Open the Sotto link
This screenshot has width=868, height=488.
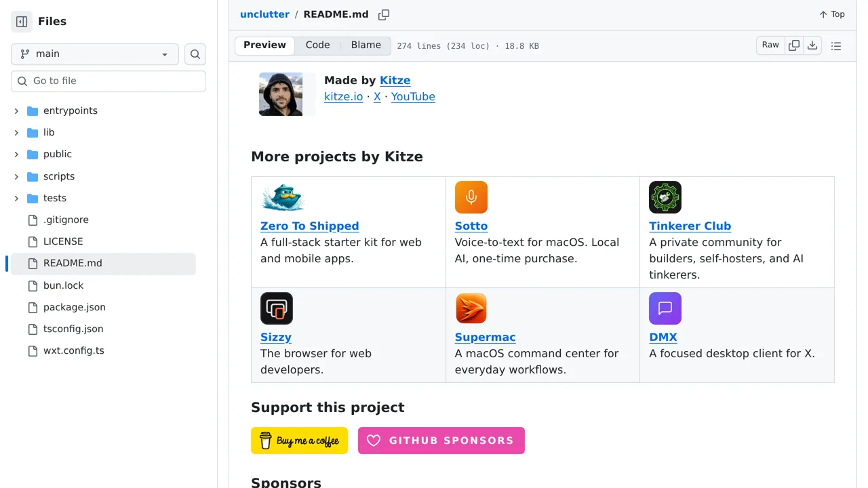coord(471,226)
